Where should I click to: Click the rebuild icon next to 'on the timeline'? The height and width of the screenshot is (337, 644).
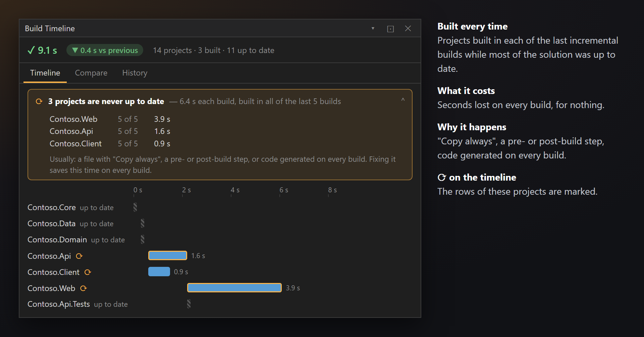click(442, 178)
